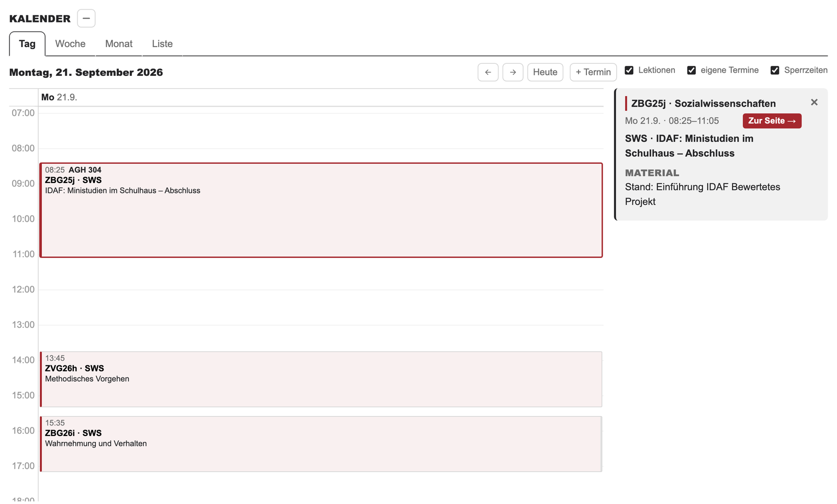Click the Wahrnehmung und Verhalten lesson title
This screenshot has height=504, width=837.
click(x=96, y=443)
